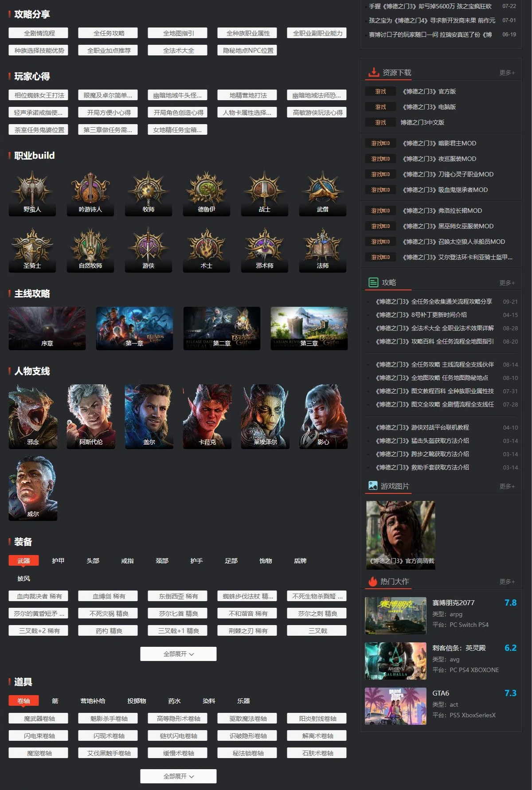532x790 pixels.
Task: Open the 牧师 class build icon
Action: 149,193
